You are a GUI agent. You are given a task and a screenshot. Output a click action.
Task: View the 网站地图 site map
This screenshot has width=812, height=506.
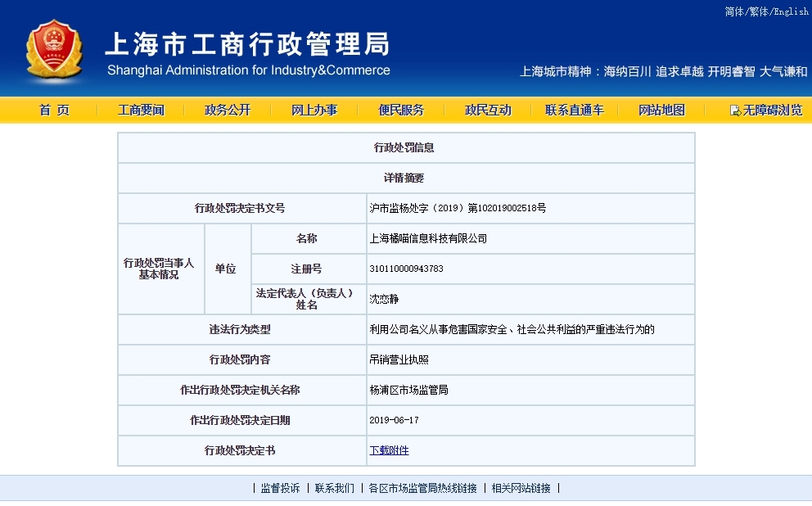click(x=661, y=111)
